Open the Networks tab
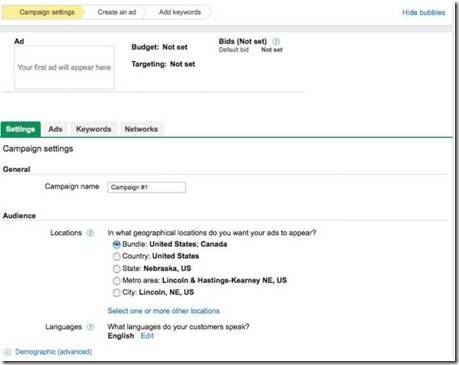Screen dimensions: 459x365 [141, 129]
